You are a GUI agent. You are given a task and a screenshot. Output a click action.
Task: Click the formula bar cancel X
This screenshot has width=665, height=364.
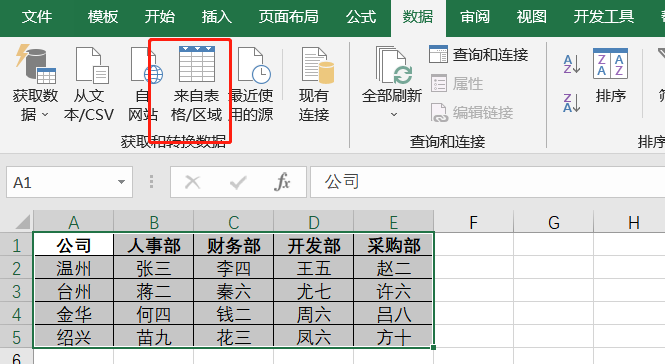point(193,182)
